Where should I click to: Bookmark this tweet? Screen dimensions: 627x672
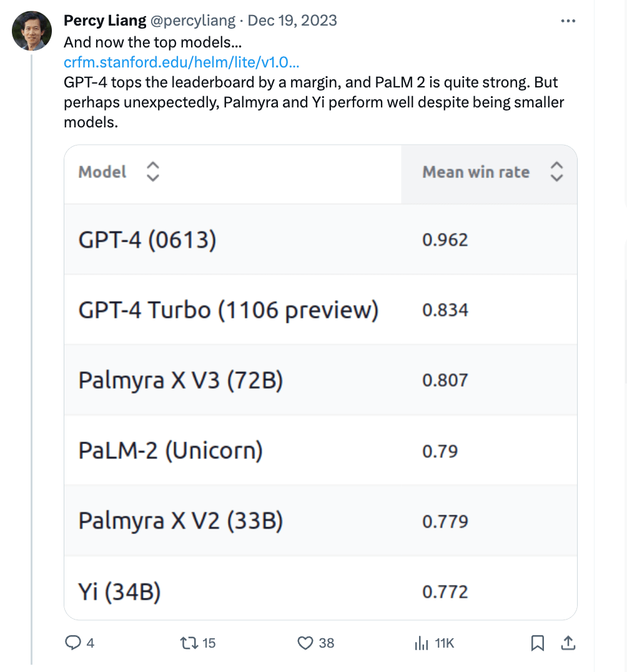click(x=537, y=643)
